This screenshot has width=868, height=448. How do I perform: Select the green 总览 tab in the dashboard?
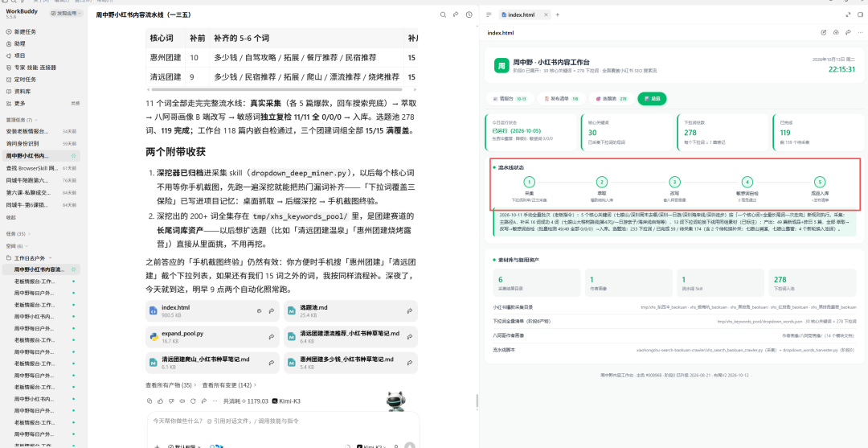pos(652,99)
